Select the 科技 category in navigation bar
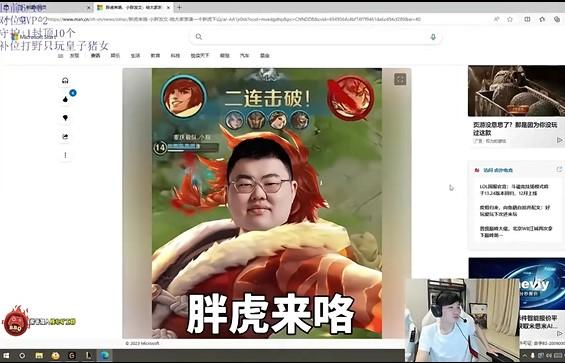 coord(175,56)
